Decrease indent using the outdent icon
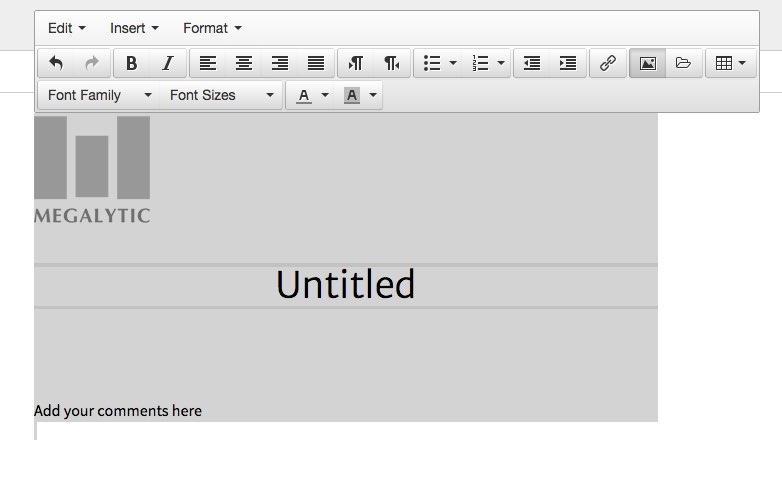782x477 pixels. pyautogui.click(x=532, y=63)
